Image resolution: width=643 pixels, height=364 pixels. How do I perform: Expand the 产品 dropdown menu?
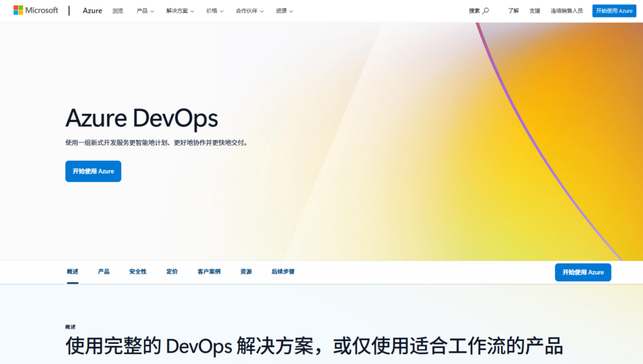point(145,11)
